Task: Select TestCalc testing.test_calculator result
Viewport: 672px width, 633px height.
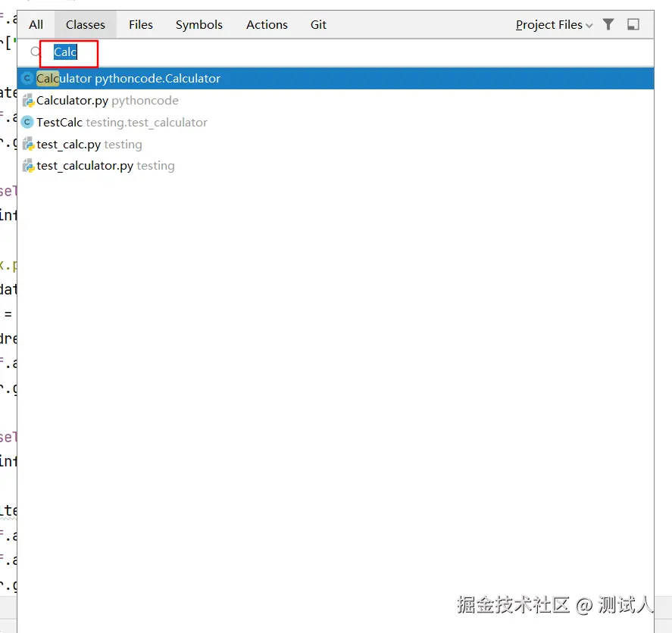Action: tap(336, 123)
